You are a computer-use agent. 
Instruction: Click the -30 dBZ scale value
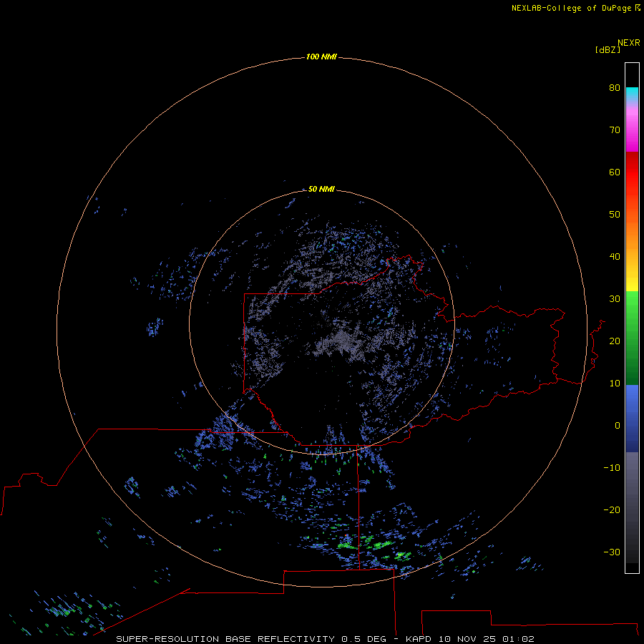click(612, 552)
